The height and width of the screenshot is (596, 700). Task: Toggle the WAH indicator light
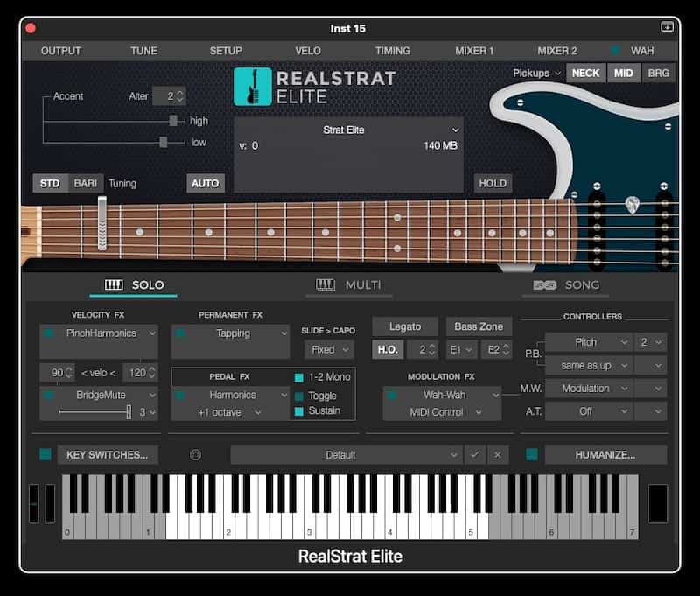pos(616,51)
